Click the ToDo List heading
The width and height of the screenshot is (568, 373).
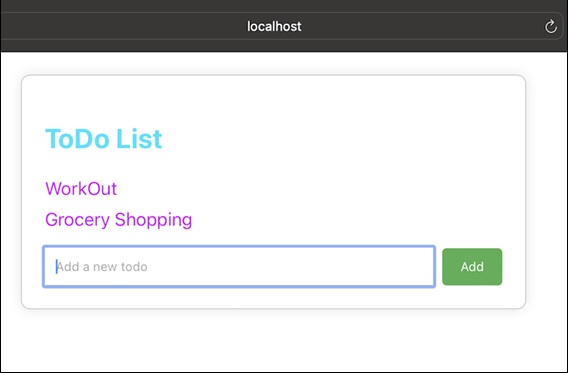click(x=104, y=139)
